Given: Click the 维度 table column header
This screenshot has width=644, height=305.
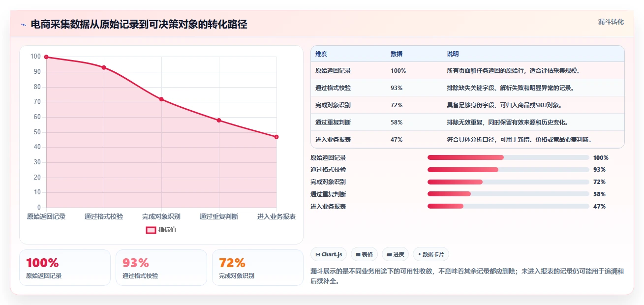Looking at the screenshot, I should point(321,54).
